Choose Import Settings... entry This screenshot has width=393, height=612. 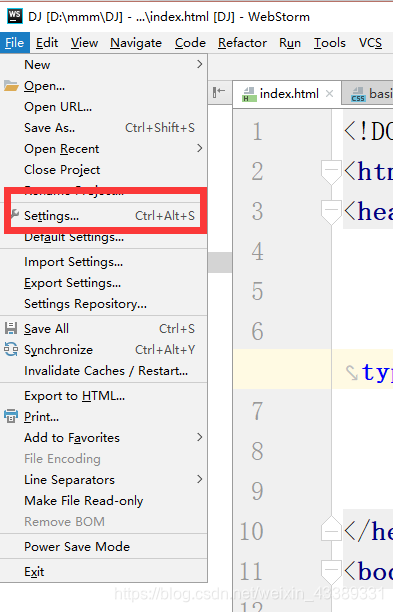103,262
